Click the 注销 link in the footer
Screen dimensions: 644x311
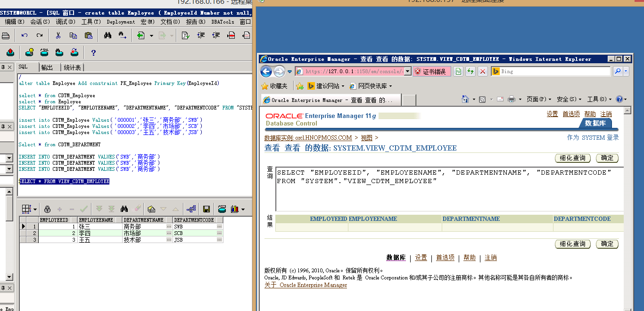click(x=491, y=258)
